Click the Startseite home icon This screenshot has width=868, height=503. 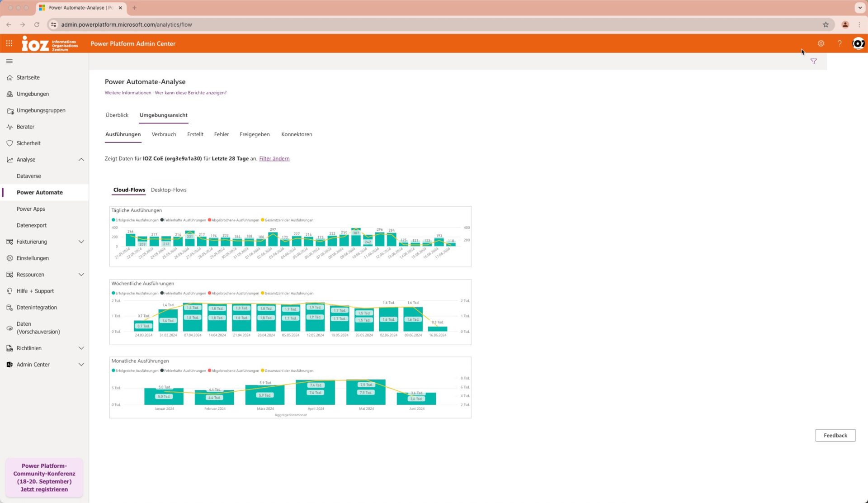[10, 77]
